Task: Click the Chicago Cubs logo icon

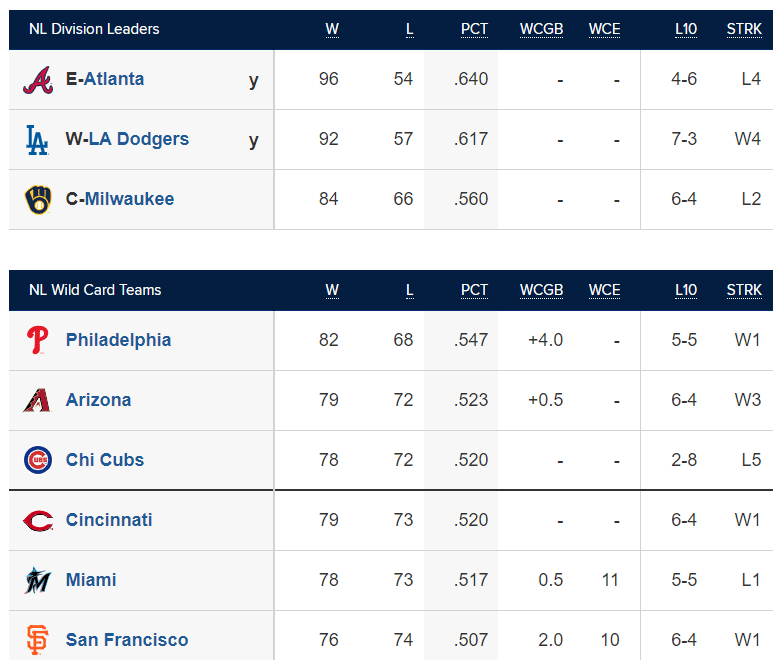Action: pos(38,460)
